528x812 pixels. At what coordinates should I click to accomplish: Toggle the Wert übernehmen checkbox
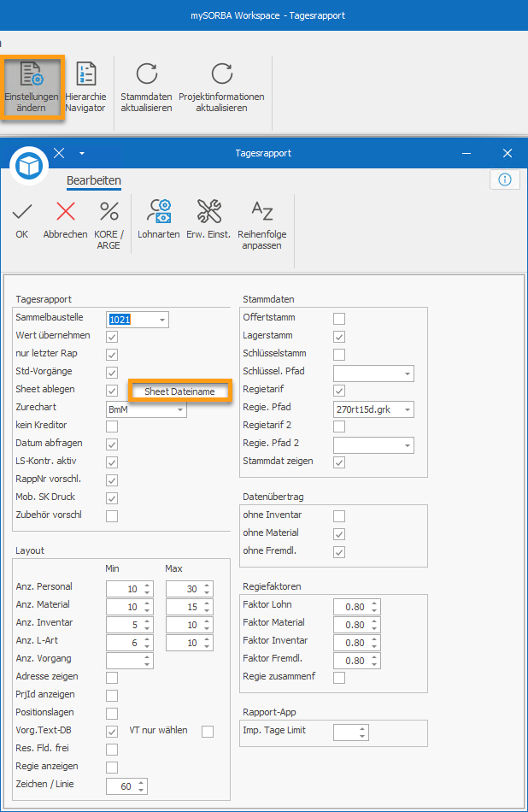(112, 337)
